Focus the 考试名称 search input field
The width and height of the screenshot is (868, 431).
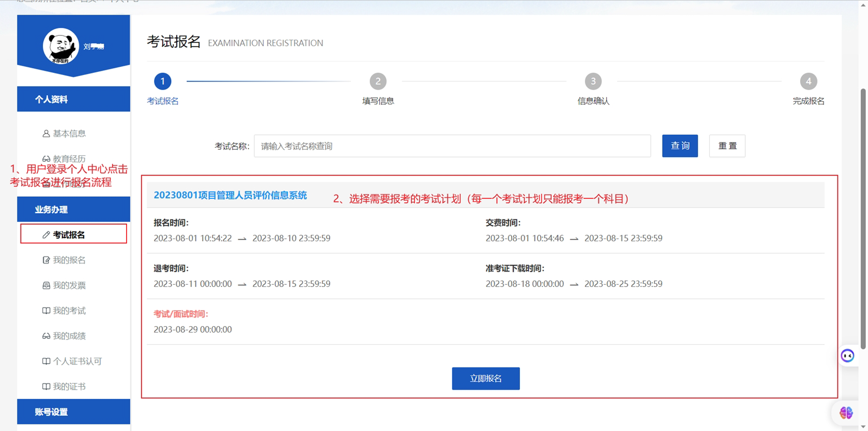[452, 146]
